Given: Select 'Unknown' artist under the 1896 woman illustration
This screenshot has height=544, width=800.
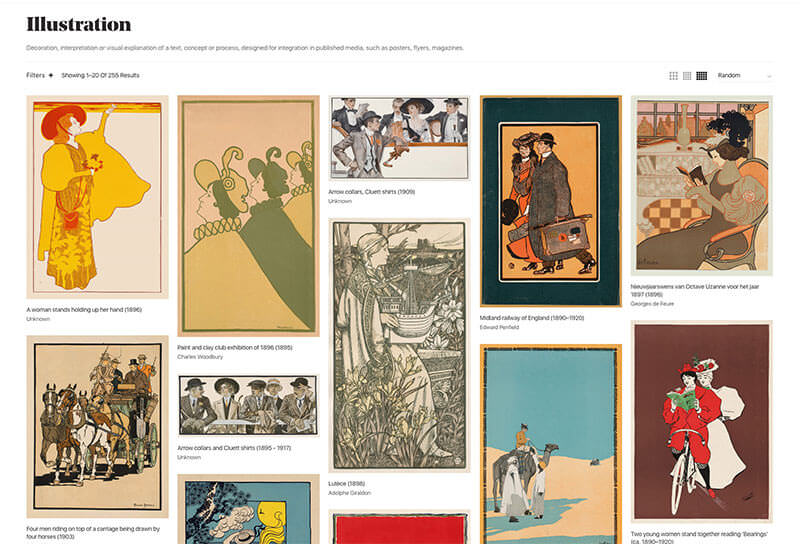Looking at the screenshot, I should (38, 319).
